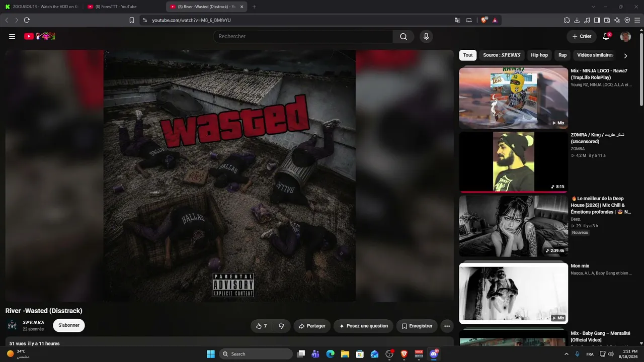Open the Mix - Baby Gang – Mentalité title
644x362 pixels.
tap(601, 336)
